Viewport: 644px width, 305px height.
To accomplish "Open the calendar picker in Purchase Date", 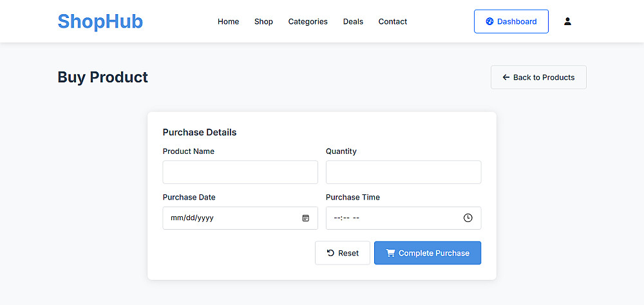I will (305, 218).
